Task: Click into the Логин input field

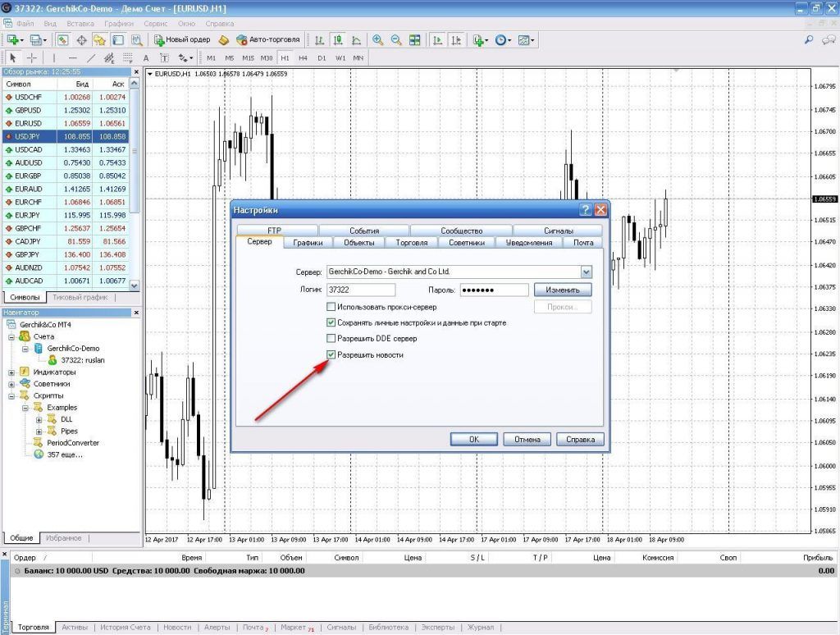Action: coord(360,290)
